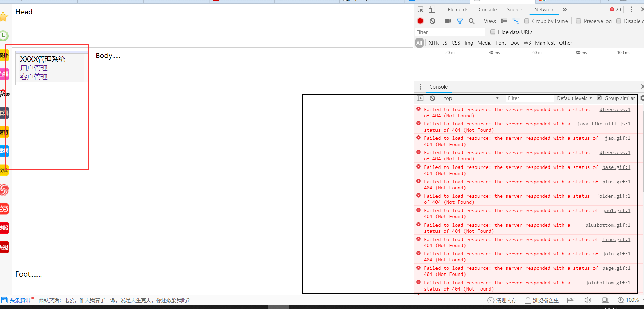Switch to Console tab in DevTools
The width and height of the screenshot is (644, 309).
click(x=487, y=10)
